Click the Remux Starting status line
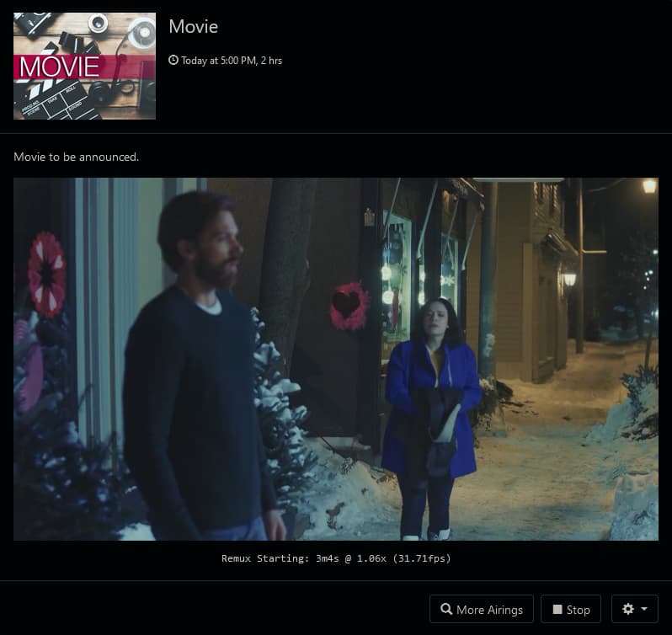This screenshot has width=672, height=635. (x=336, y=558)
